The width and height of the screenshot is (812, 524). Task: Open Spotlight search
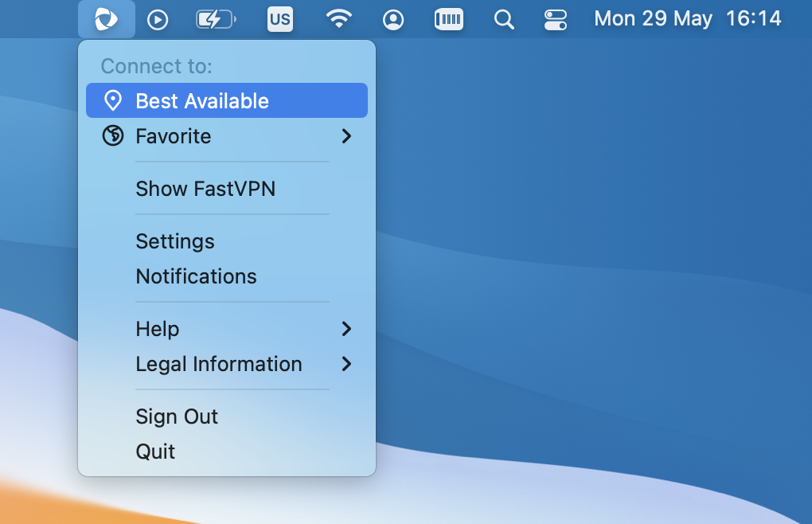504,20
